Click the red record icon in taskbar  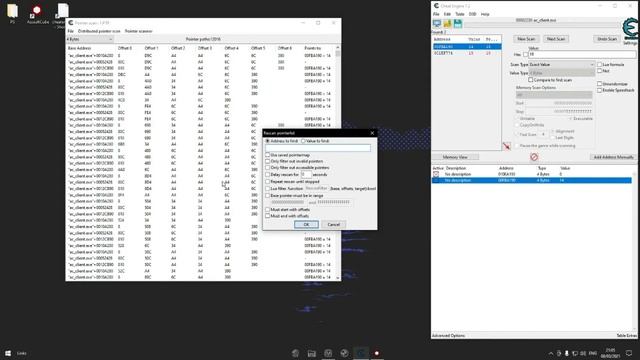click(377, 353)
